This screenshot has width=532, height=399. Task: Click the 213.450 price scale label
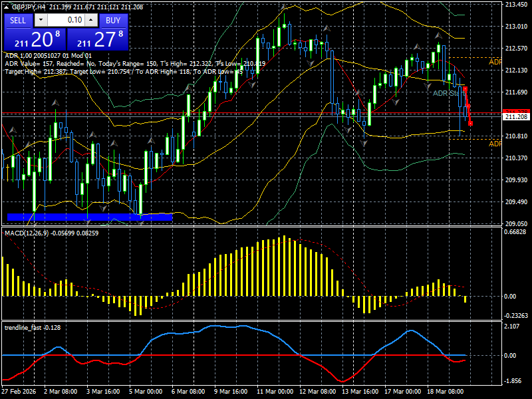point(516,5)
